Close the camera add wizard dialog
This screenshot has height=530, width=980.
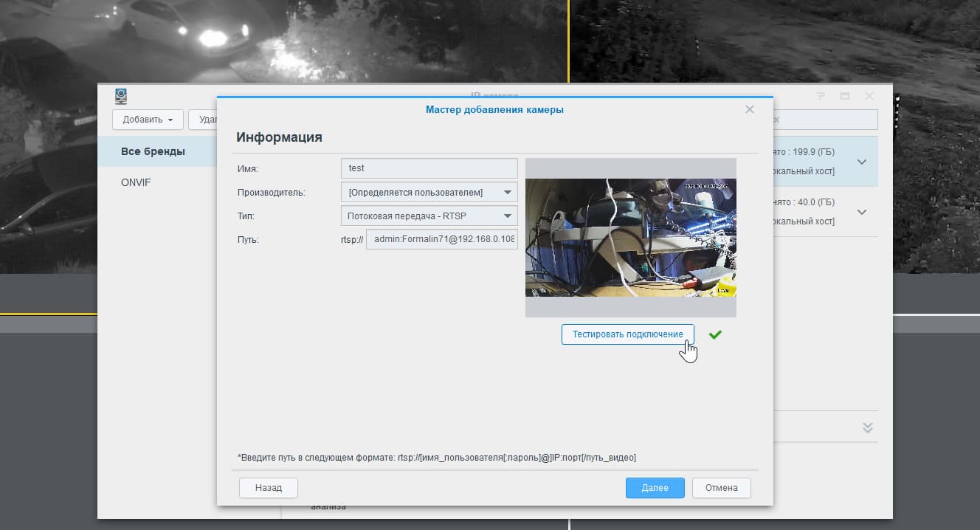pos(750,109)
